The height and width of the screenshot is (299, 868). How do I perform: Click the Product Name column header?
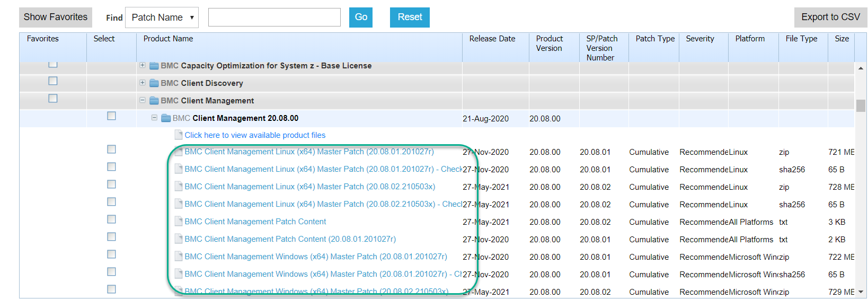pyautogui.click(x=168, y=39)
